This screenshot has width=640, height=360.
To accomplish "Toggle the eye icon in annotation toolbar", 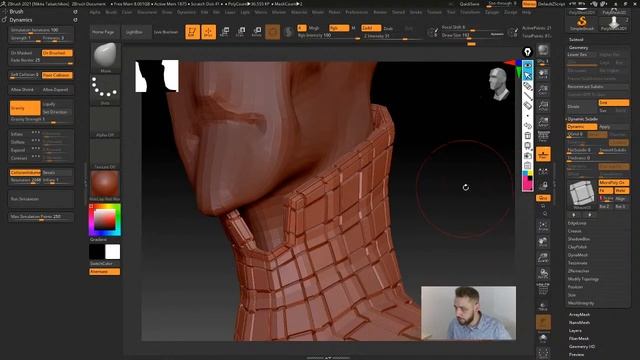I will point(528,65).
